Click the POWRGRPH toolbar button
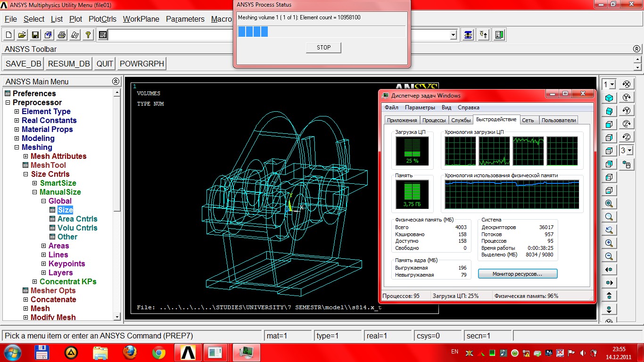This screenshot has height=362, width=644. 142,64
